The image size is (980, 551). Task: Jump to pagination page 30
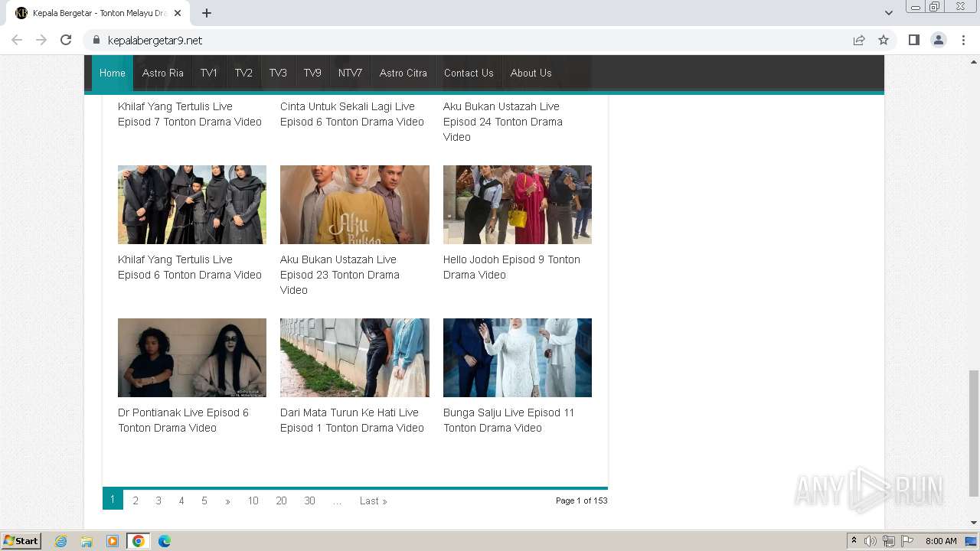click(309, 500)
